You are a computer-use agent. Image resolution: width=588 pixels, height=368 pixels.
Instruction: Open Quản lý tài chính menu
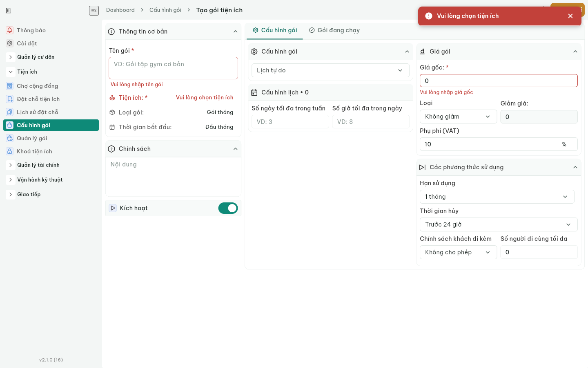coord(11,165)
